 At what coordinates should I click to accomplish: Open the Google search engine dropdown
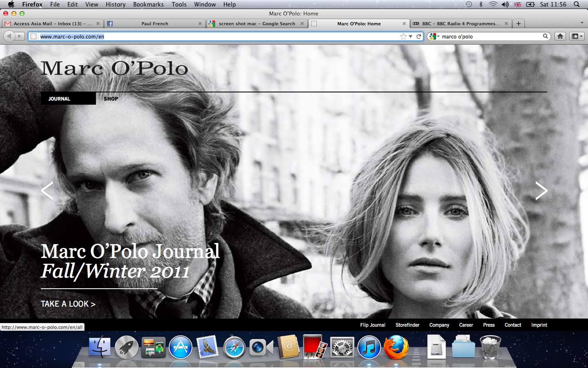click(434, 36)
